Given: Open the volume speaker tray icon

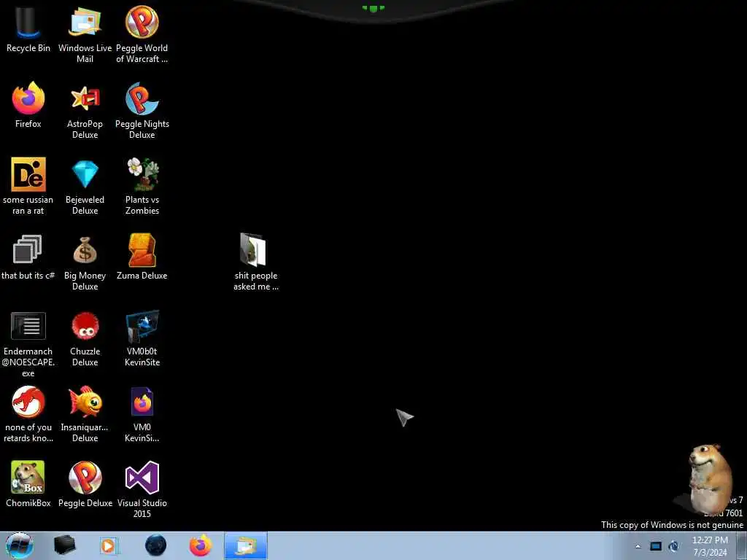Looking at the screenshot, I should click(x=673, y=546).
